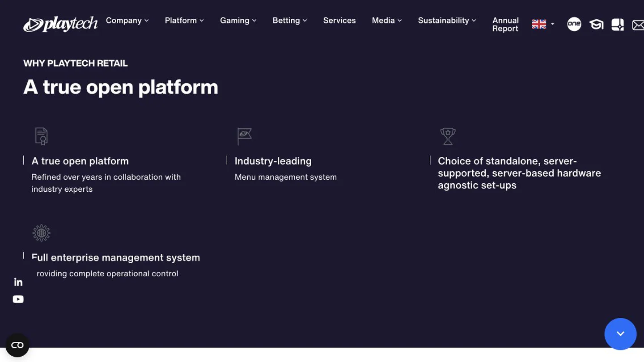Expand the Company menu
The image size is (644, 362).
(x=127, y=21)
